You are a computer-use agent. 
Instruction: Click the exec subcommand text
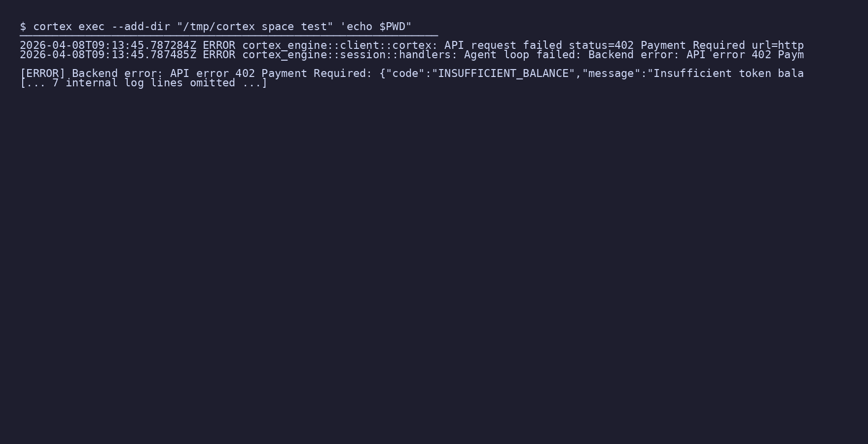coord(92,27)
